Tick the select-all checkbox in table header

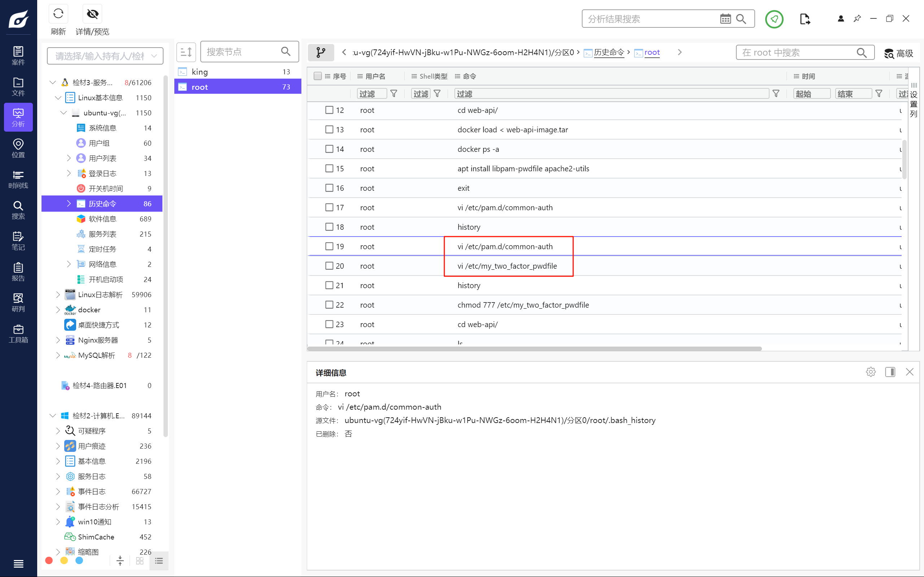point(317,76)
